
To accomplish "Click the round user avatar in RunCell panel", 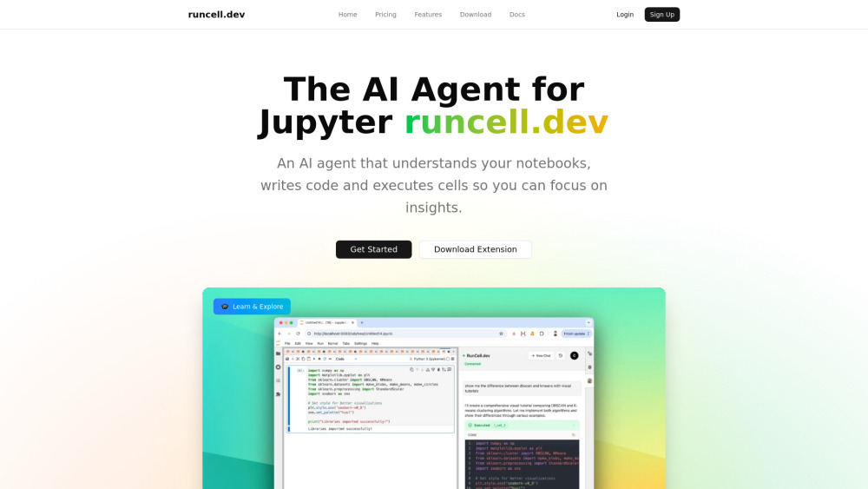I will [x=574, y=355].
